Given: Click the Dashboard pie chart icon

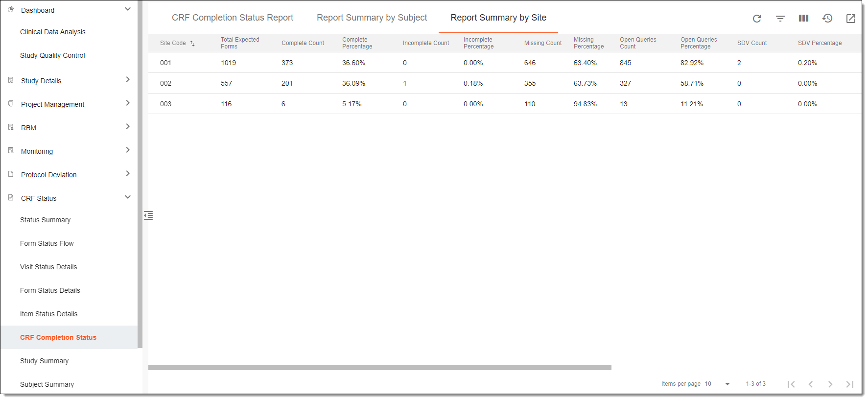Looking at the screenshot, I should click(11, 9).
